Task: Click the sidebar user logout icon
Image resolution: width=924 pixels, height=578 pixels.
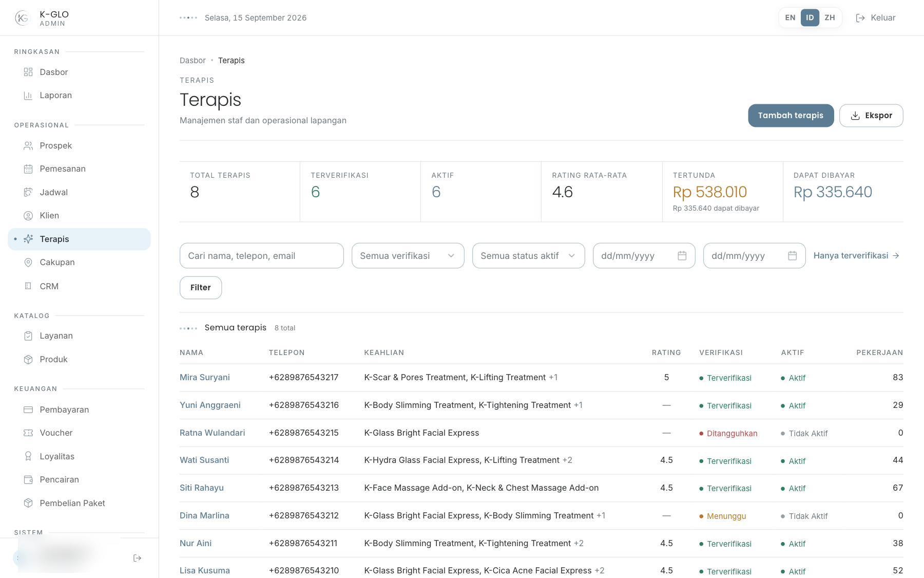Action: [137, 558]
